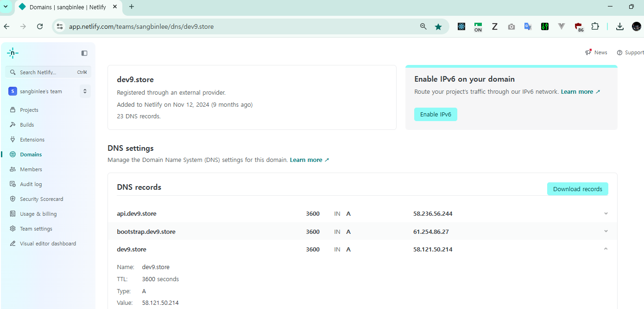Click the Domains globe icon in sidebar
The height and width of the screenshot is (309, 644).
13,154
